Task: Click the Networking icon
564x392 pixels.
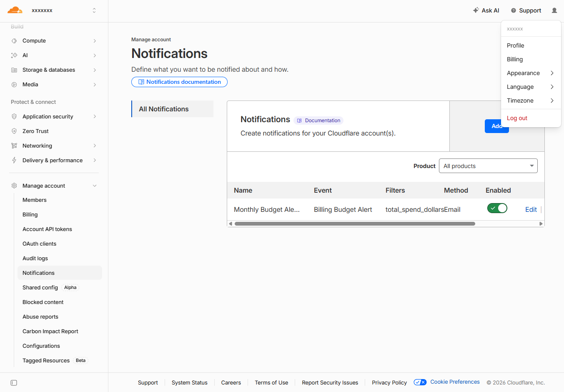Action: point(14,146)
